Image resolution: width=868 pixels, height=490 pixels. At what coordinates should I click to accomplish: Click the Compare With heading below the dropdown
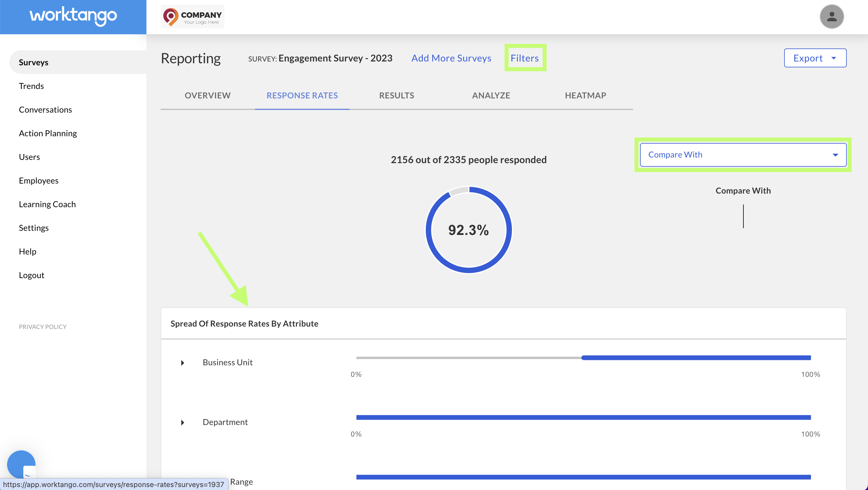point(743,191)
